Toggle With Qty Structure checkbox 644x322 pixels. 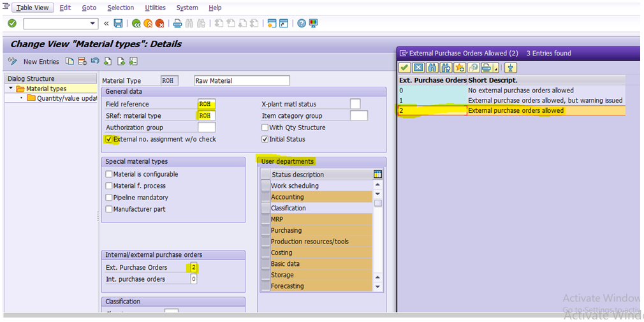265,128
